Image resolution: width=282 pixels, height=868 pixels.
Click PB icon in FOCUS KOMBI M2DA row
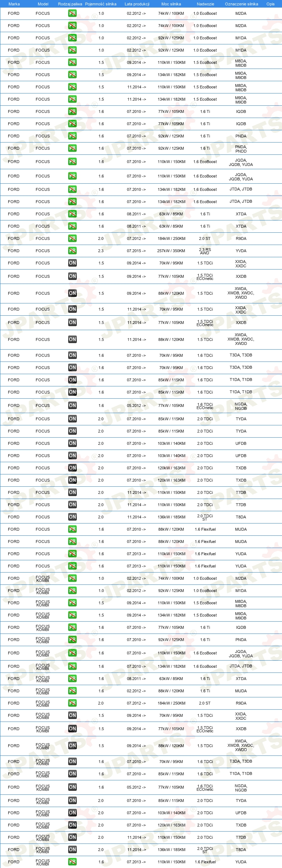click(72, 578)
